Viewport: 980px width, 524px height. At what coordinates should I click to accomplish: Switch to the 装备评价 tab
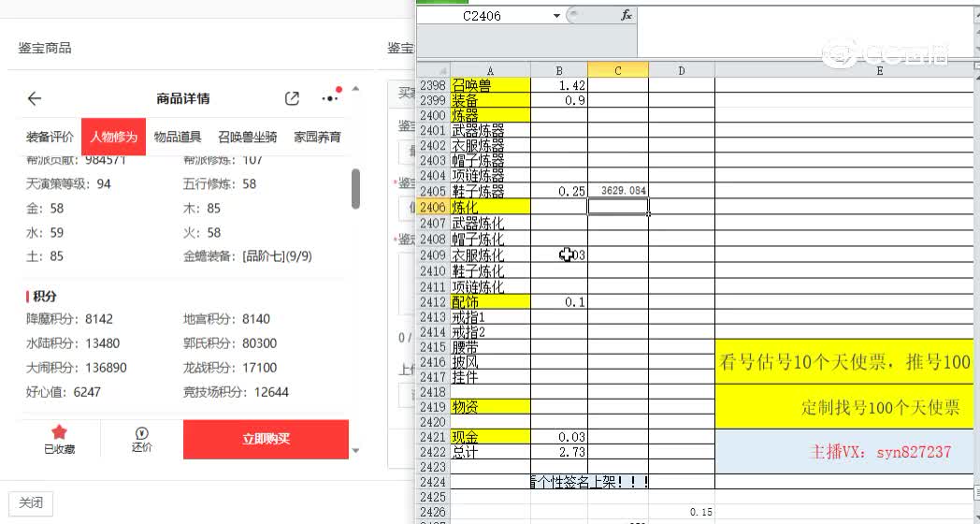pos(50,137)
